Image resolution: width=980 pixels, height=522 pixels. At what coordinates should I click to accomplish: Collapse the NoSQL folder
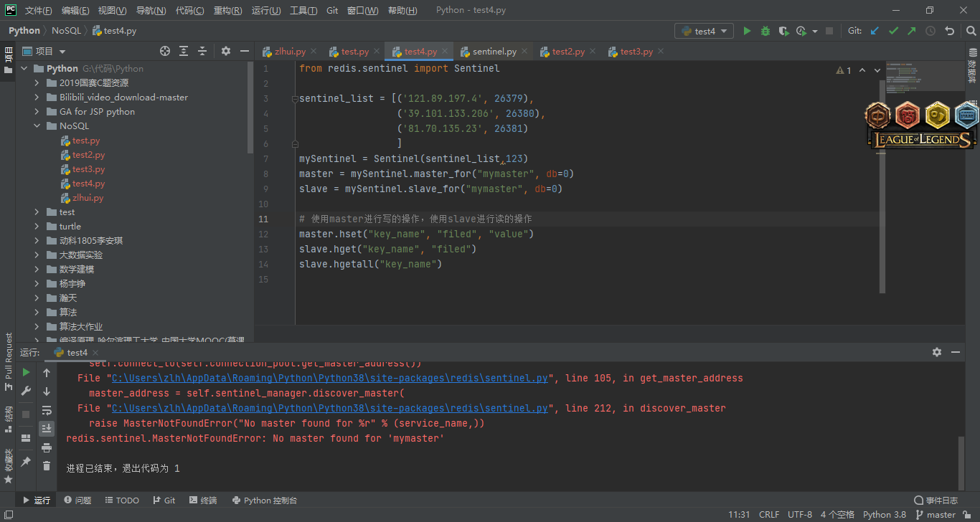[x=37, y=126]
